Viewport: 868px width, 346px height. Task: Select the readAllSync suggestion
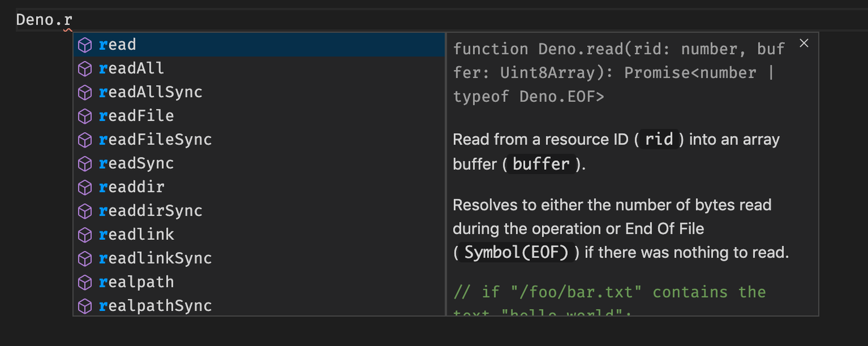tap(151, 92)
